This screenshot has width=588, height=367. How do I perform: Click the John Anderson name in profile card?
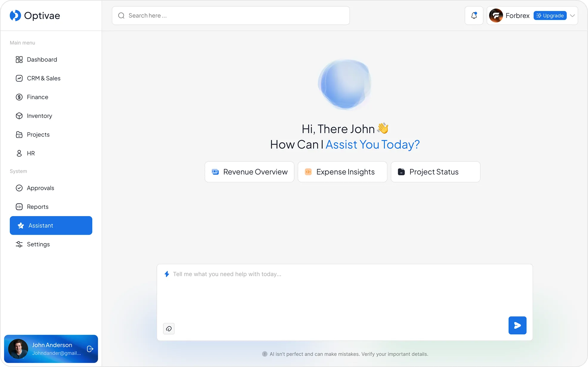[x=52, y=345]
